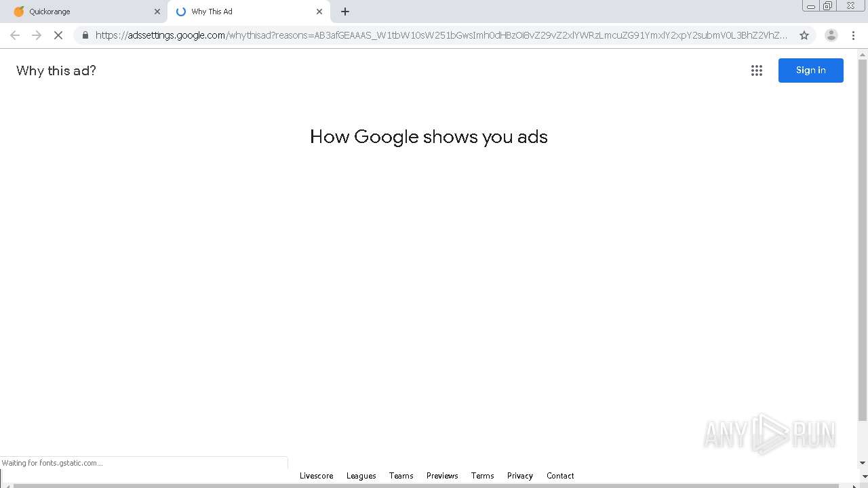Switch to the Quickorange tab
The image size is (868, 488).
tap(85, 12)
